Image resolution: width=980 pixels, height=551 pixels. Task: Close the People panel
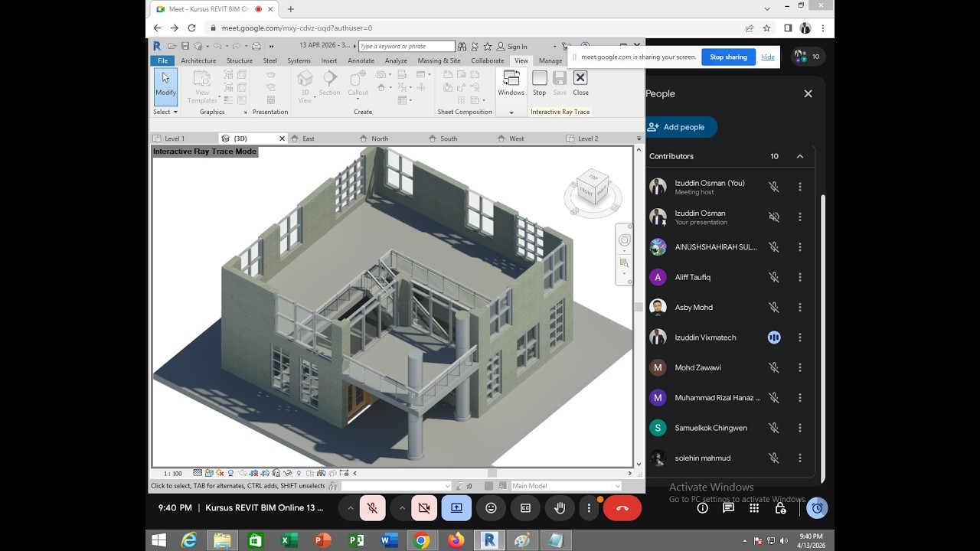(x=808, y=93)
